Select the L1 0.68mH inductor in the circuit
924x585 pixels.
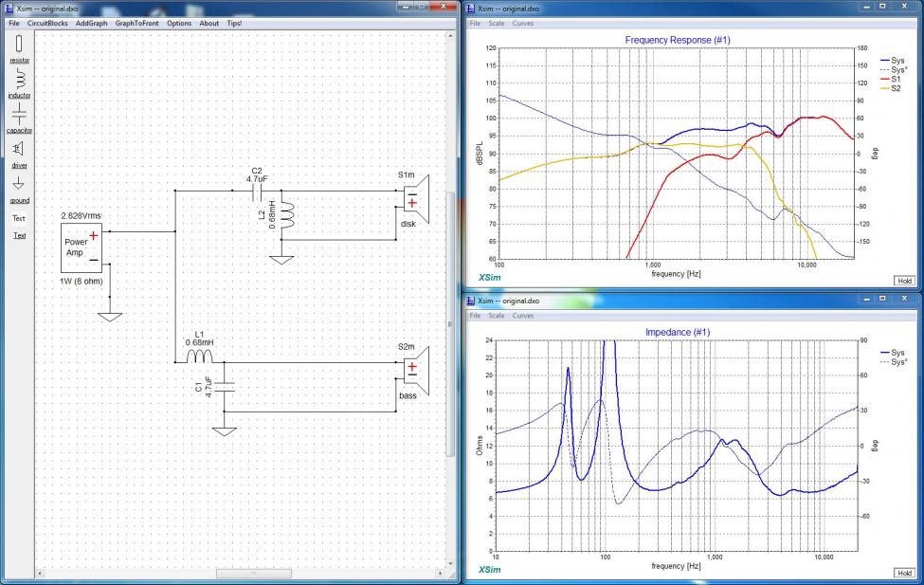pyautogui.click(x=199, y=356)
